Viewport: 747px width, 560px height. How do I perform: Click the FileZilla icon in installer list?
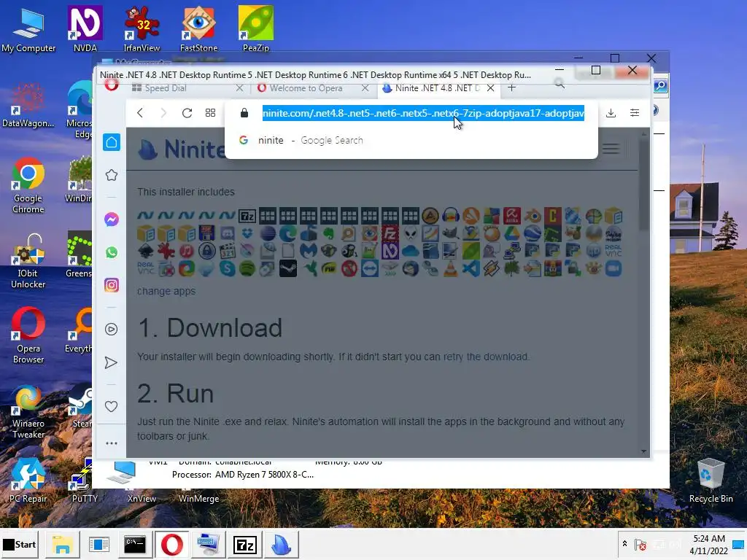tap(390, 233)
